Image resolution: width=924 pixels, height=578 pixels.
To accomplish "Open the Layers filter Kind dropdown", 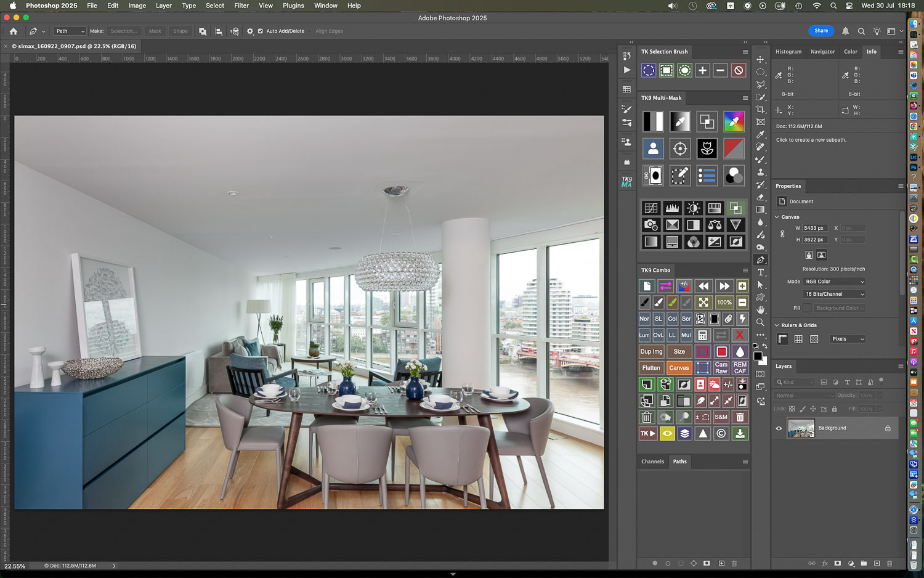I will point(795,382).
